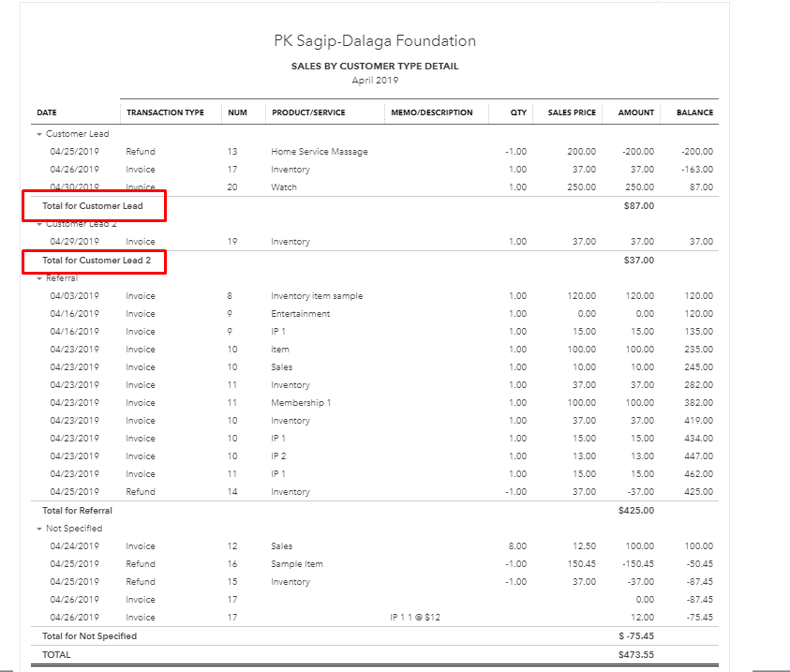Click the 04/03/2019 date
This screenshot has width=790, height=672.
75,296
